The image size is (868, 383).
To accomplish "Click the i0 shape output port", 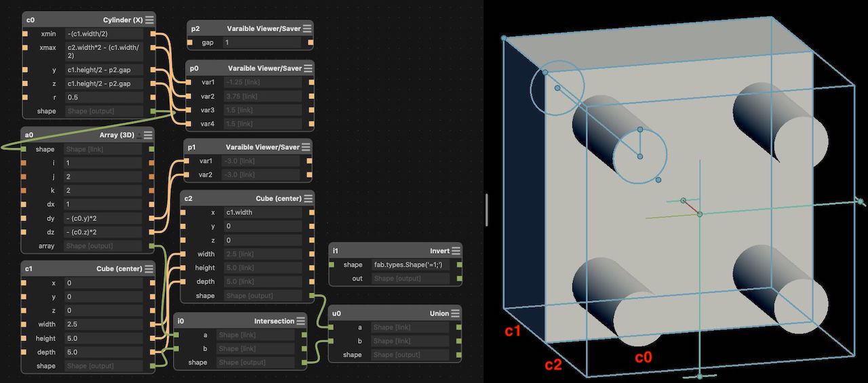I will pyautogui.click(x=304, y=363).
